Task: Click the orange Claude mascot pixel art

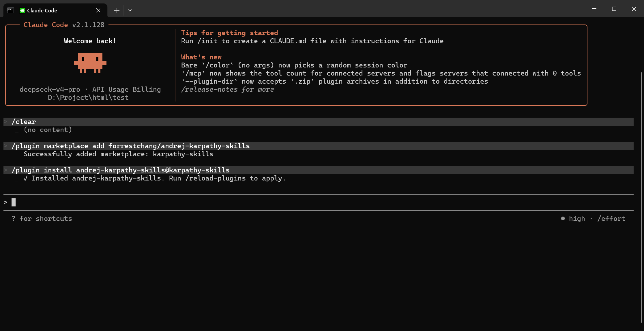Action: [x=90, y=63]
